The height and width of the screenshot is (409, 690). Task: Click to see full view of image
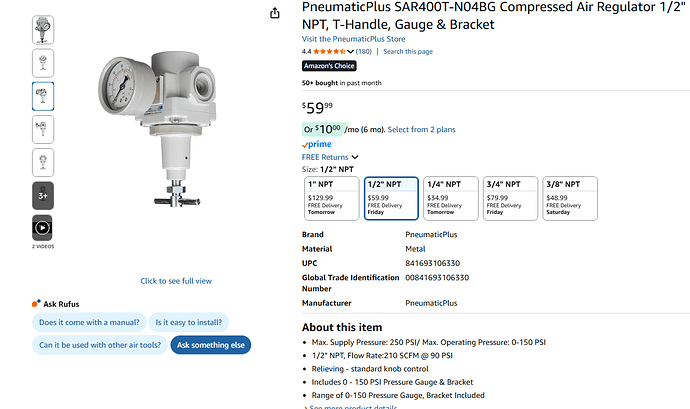(176, 281)
